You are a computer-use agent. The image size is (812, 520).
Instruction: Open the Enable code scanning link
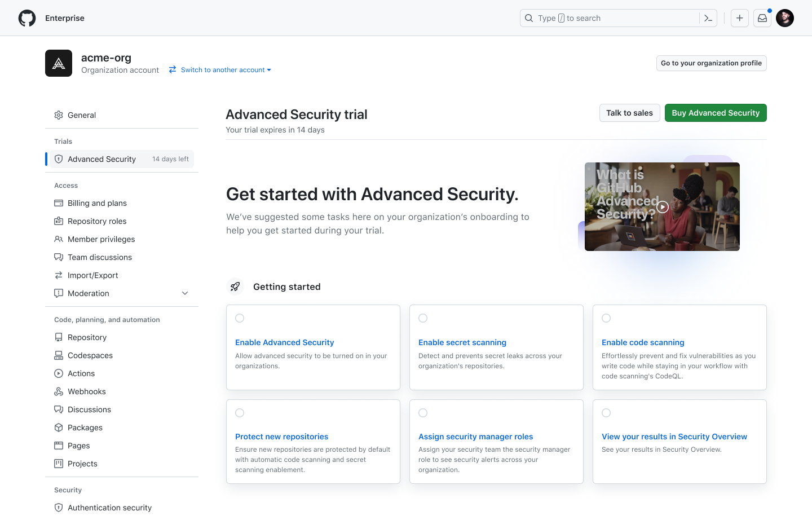coord(643,342)
